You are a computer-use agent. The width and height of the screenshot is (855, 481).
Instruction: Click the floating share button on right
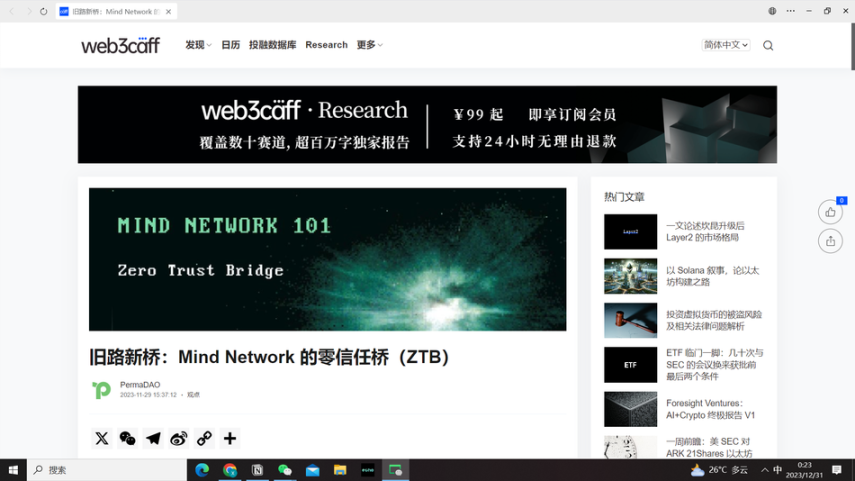click(x=830, y=241)
